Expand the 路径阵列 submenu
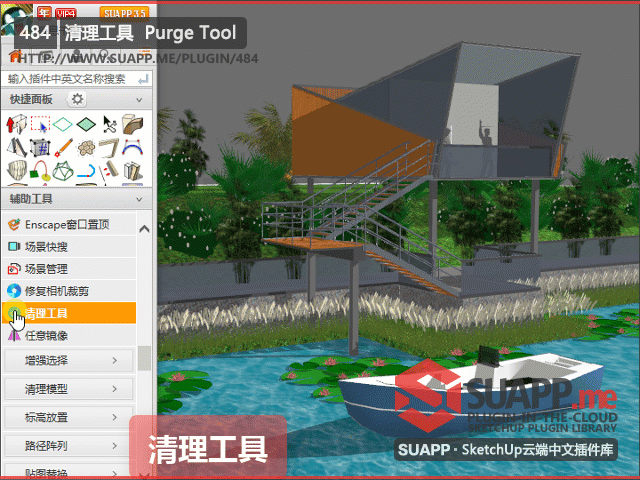The width and height of the screenshot is (640, 480). [x=69, y=446]
